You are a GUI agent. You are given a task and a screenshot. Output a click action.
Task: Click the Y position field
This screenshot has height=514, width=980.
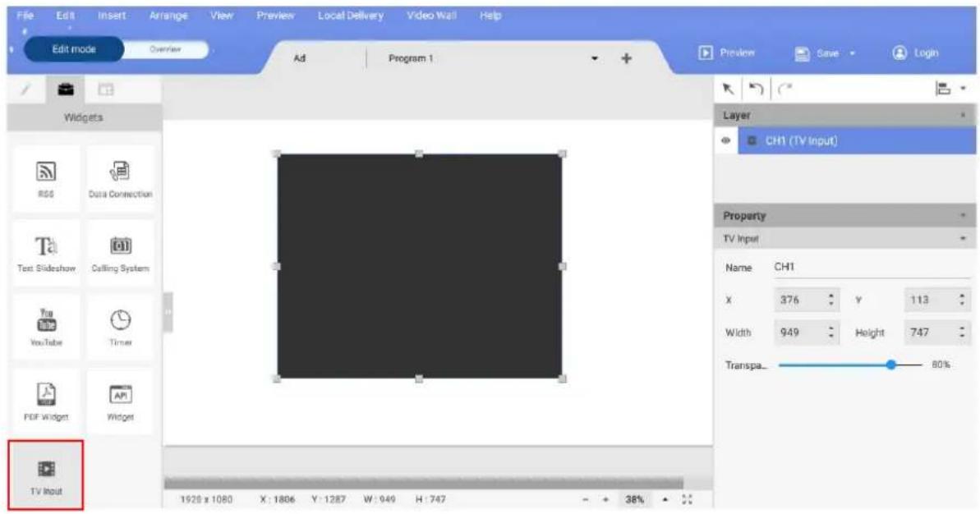(x=929, y=300)
